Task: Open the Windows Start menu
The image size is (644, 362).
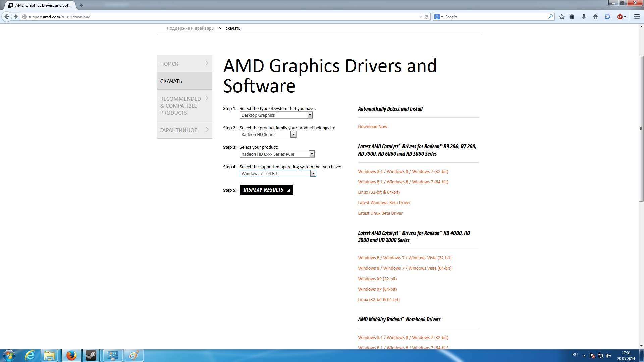Action: 9,355
